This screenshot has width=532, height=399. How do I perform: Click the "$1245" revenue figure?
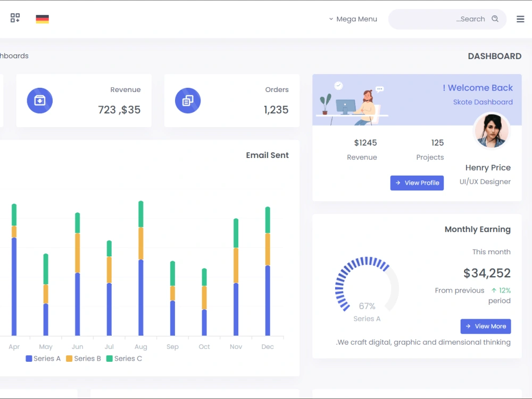click(x=365, y=143)
